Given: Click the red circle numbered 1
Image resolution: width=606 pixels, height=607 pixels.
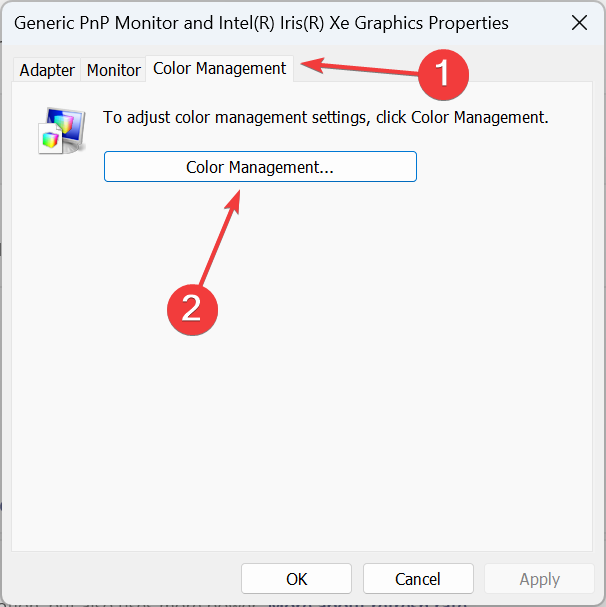Looking at the screenshot, I should click(443, 75).
